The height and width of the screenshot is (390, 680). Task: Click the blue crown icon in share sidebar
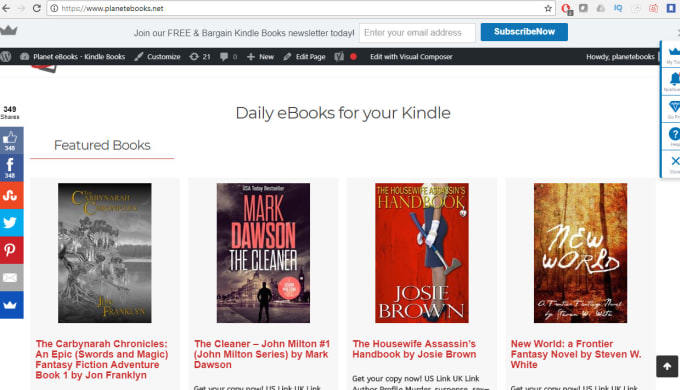coord(10,305)
